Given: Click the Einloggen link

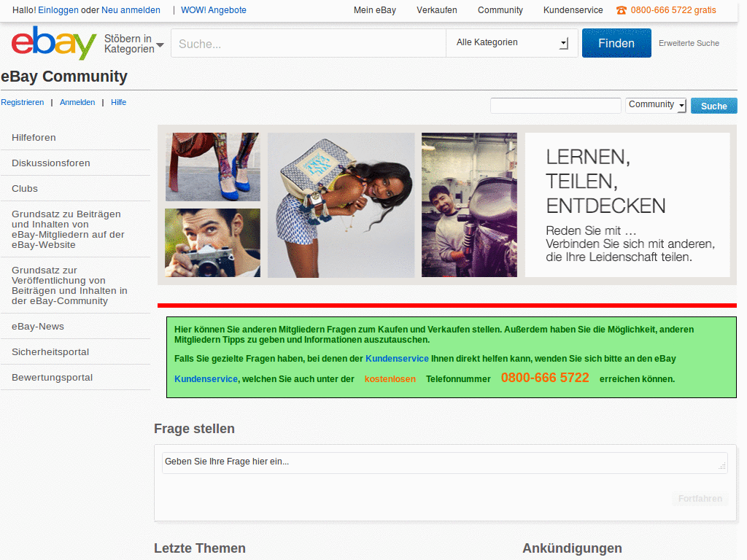Looking at the screenshot, I should coord(58,10).
